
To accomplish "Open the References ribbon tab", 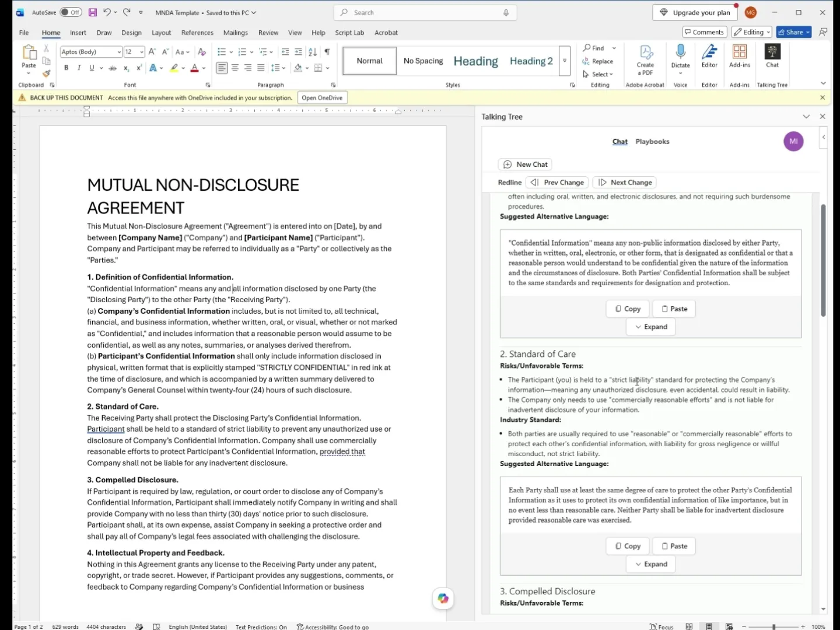I will (x=197, y=33).
